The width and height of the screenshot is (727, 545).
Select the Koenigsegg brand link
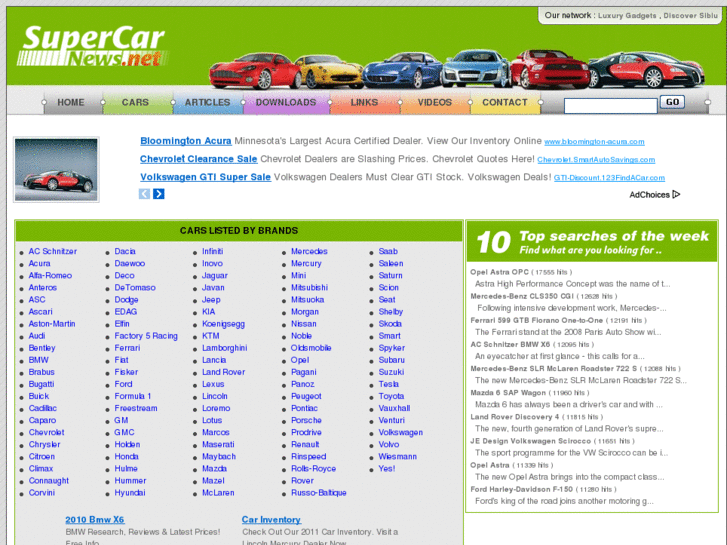coord(223,324)
